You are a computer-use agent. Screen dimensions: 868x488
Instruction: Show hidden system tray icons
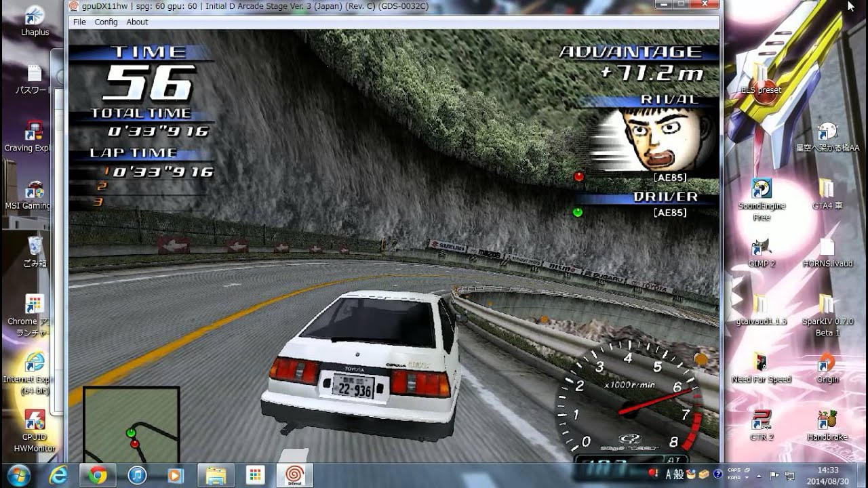759,475
